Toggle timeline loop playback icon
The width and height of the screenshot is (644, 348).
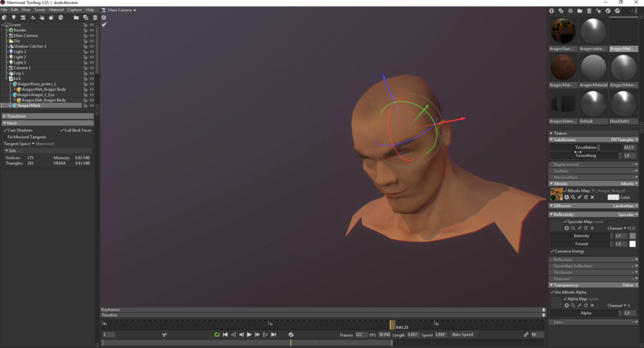pos(217,335)
